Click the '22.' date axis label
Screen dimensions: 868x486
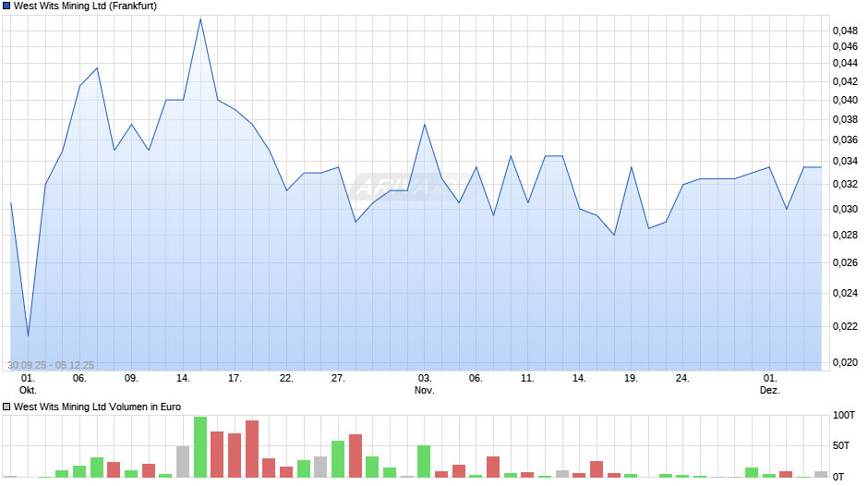click(286, 379)
